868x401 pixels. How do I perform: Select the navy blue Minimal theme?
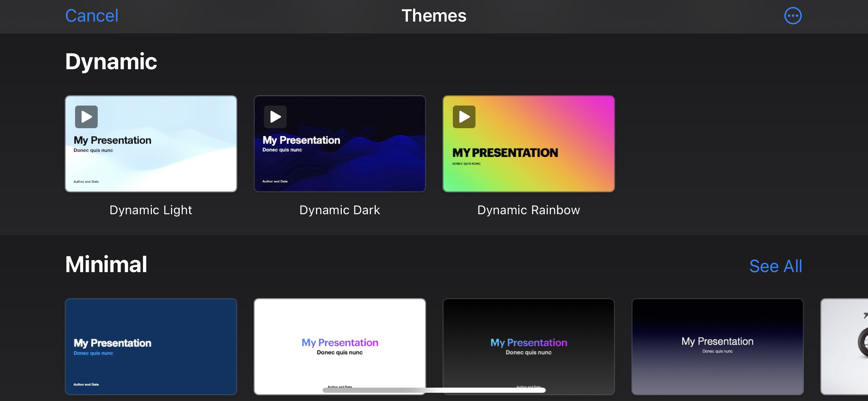[x=151, y=347]
